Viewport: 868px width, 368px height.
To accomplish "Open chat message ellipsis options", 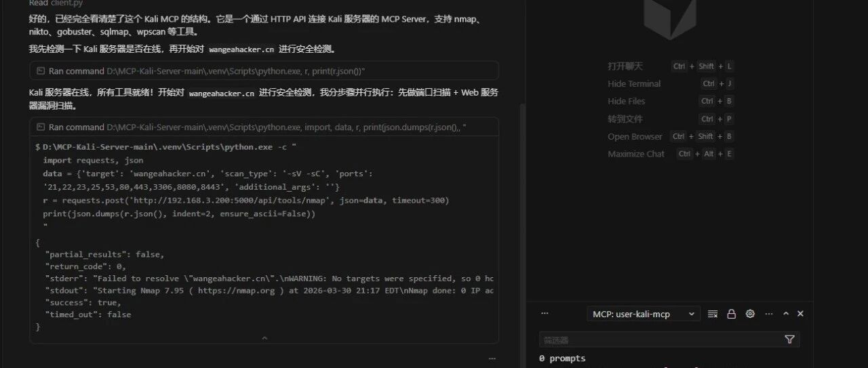I will [x=492, y=359].
